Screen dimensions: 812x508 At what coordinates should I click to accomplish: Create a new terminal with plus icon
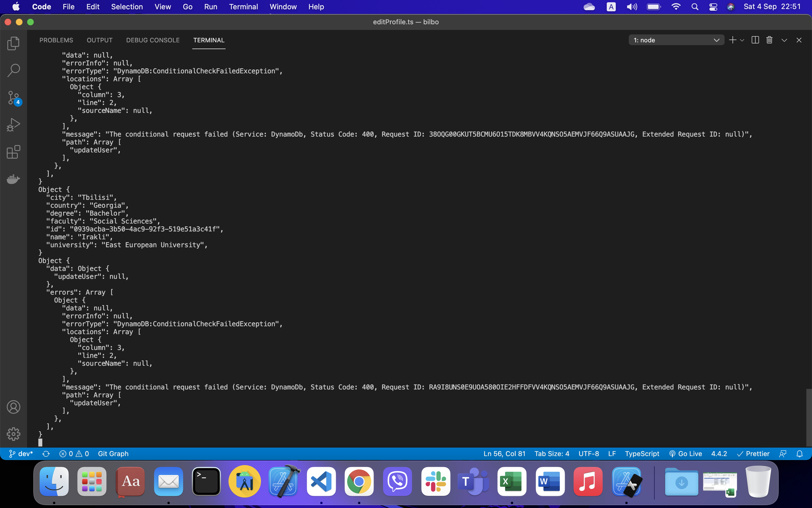point(732,40)
